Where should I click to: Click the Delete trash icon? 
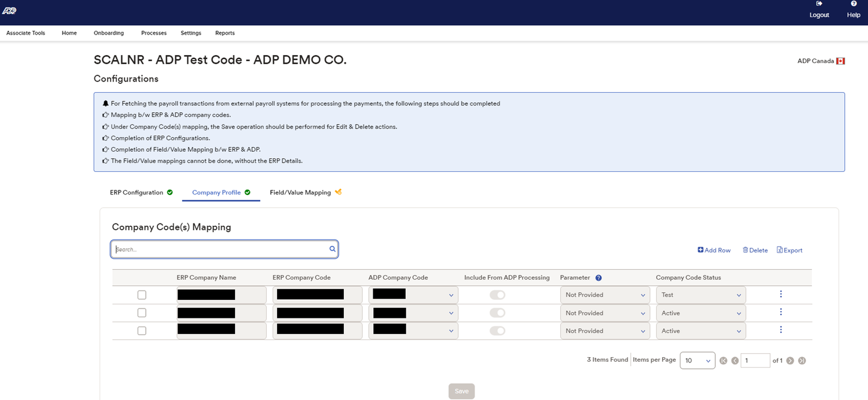pyautogui.click(x=745, y=249)
